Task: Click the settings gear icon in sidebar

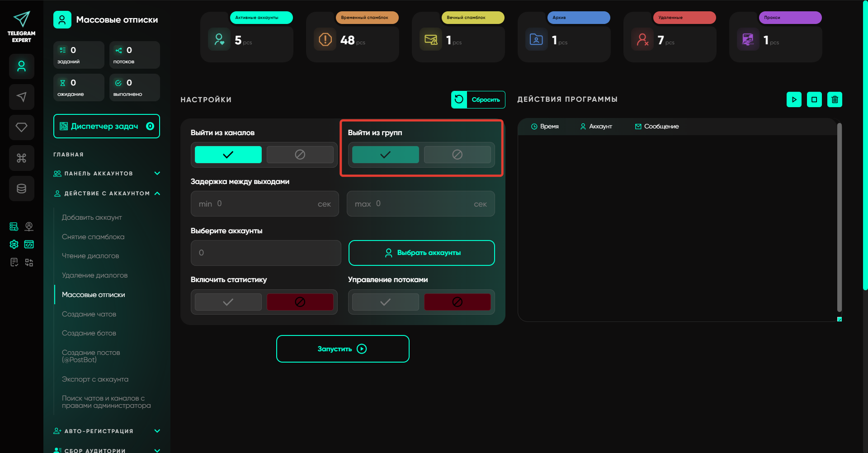Action: 14,245
